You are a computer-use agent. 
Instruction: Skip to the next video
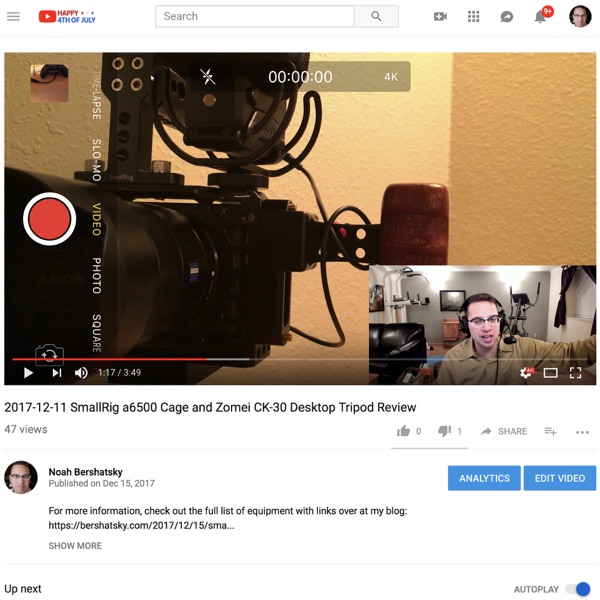[x=57, y=372]
